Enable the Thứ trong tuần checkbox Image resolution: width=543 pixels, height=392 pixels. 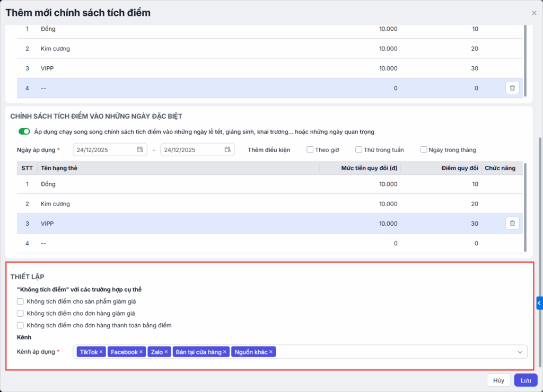pyautogui.click(x=359, y=150)
